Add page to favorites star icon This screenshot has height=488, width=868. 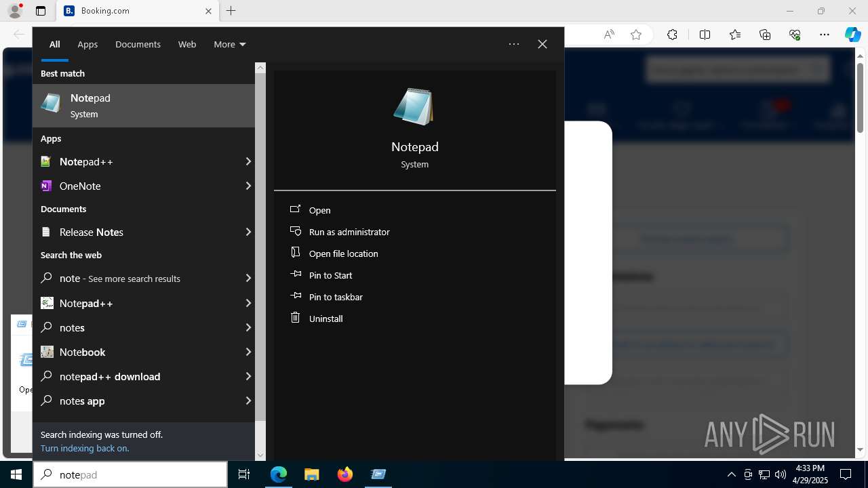[x=636, y=35]
